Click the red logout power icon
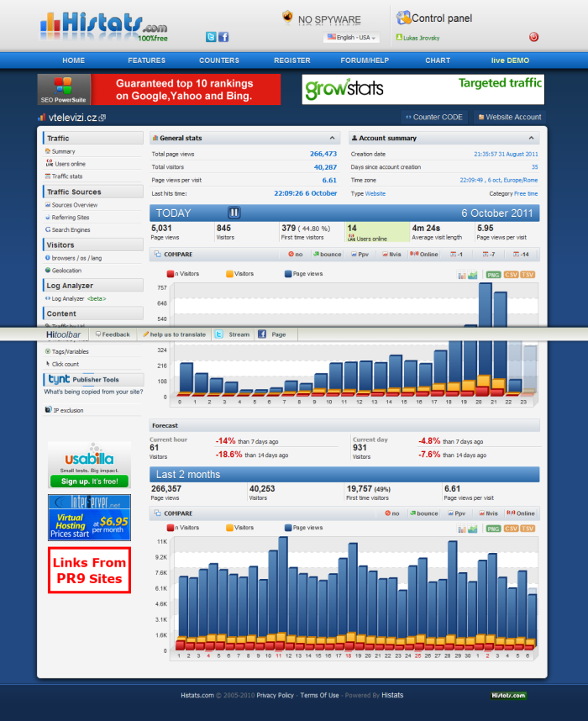This screenshot has width=588, height=721. pos(533,37)
